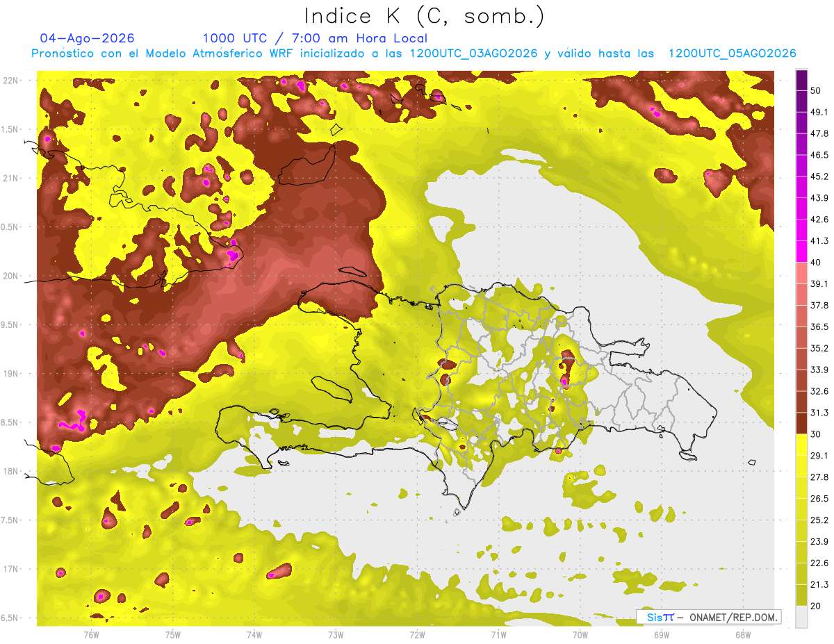
Task: Click the magenta swatch between 40 and 41.3
Action: (801, 251)
